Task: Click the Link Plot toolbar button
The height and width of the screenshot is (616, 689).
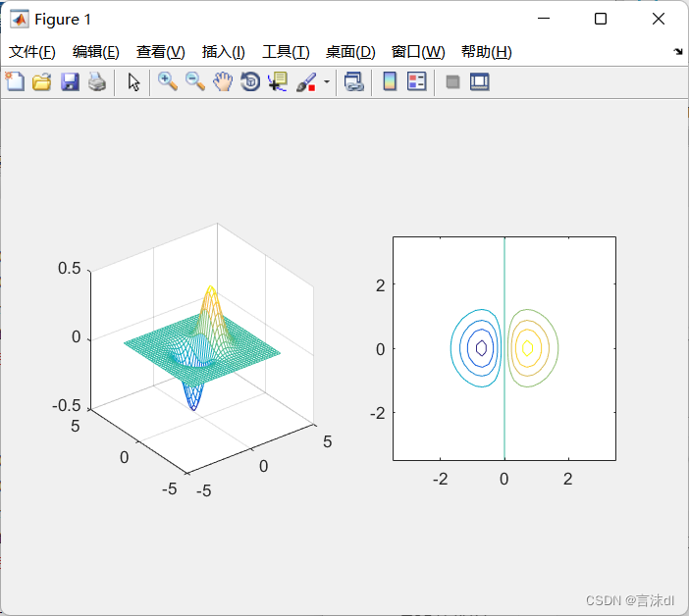Action: pos(353,82)
